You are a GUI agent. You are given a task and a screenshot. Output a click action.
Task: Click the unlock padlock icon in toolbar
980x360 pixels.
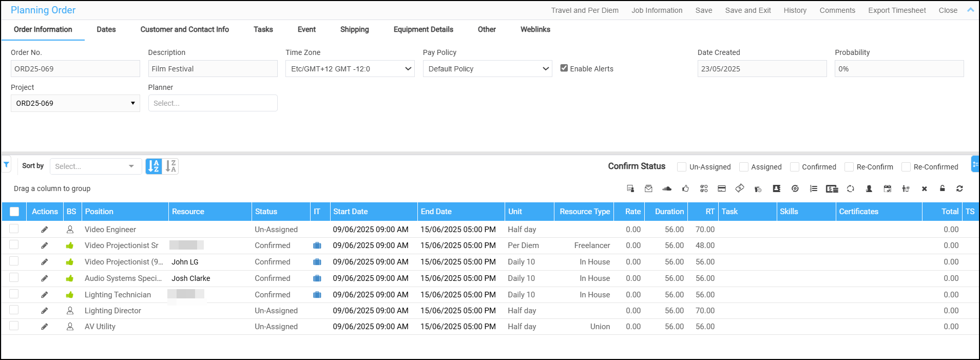(942, 188)
